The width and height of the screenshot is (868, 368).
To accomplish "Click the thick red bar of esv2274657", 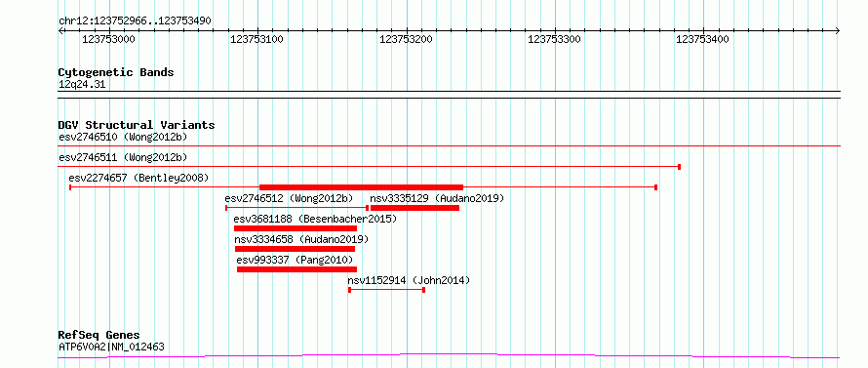I will (361, 187).
